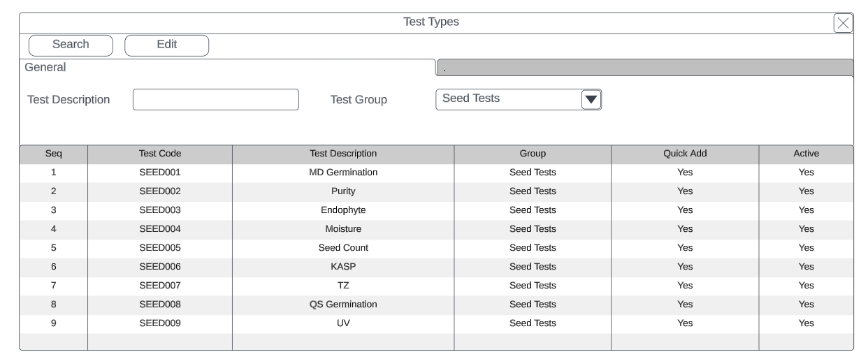Click the UV test row
This screenshot has height=359, width=868.
343,323
